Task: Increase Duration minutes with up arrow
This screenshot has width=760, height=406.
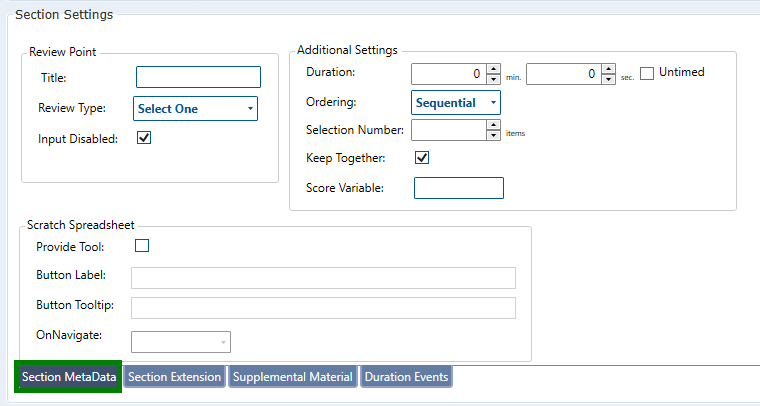Action: [493, 68]
